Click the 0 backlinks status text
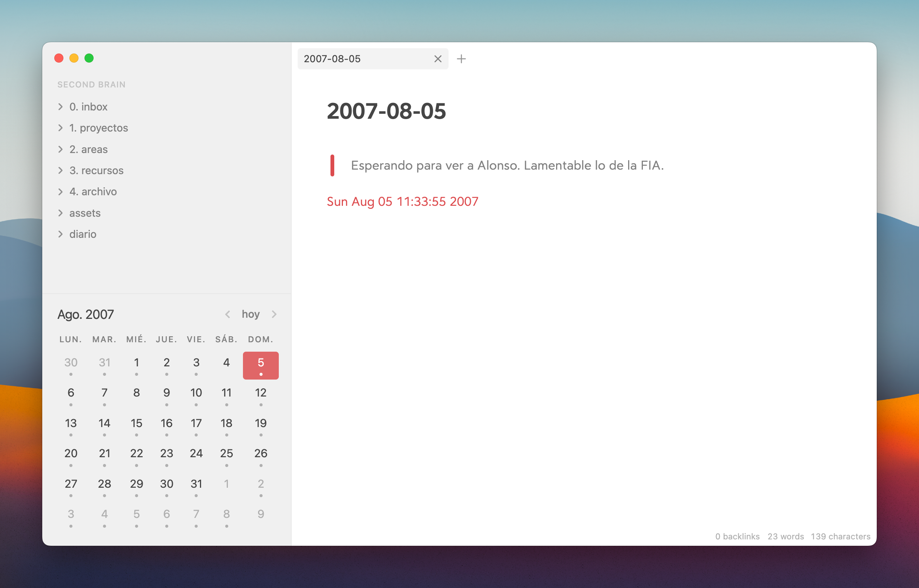The image size is (919, 588). coord(737,536)
